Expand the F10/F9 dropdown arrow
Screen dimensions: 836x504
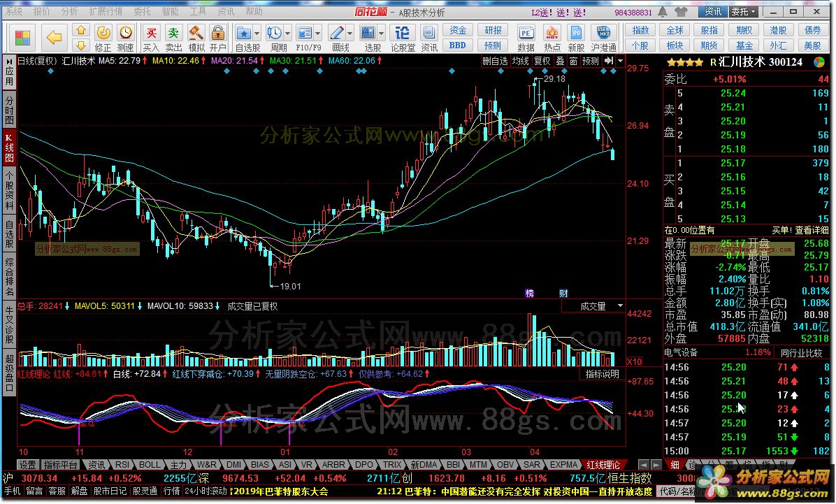[x=318, y=34]
